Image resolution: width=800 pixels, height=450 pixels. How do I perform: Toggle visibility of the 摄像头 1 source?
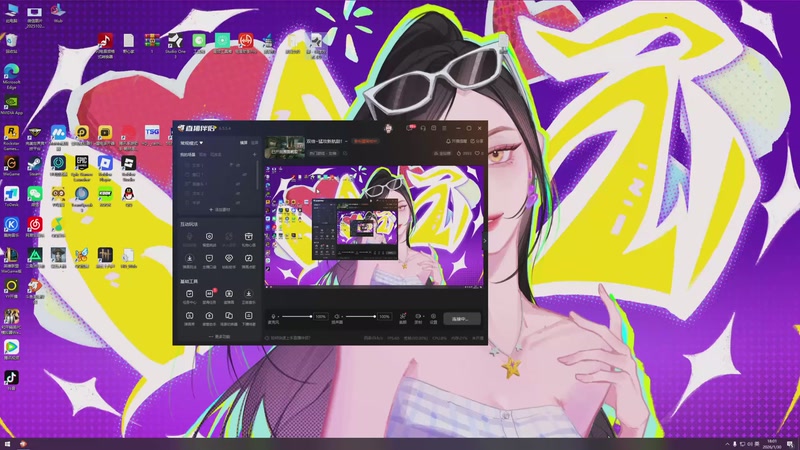coord(238,184)
